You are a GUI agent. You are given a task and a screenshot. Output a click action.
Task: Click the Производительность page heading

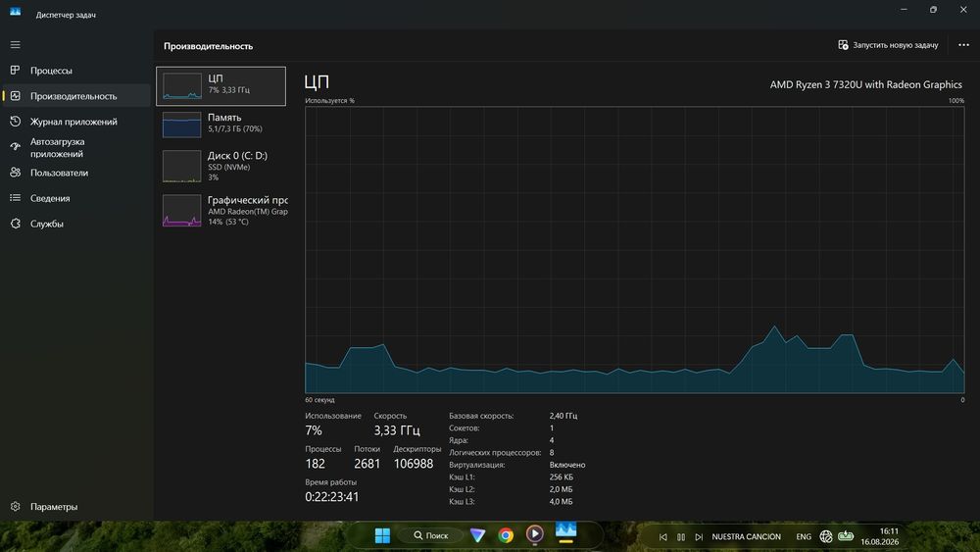tap(208, 46)
